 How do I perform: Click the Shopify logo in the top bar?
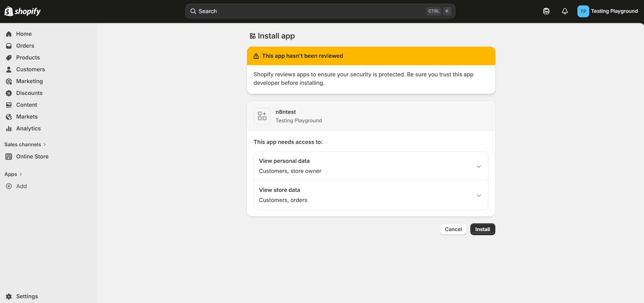pyautogui.click(x=22, y=11)
